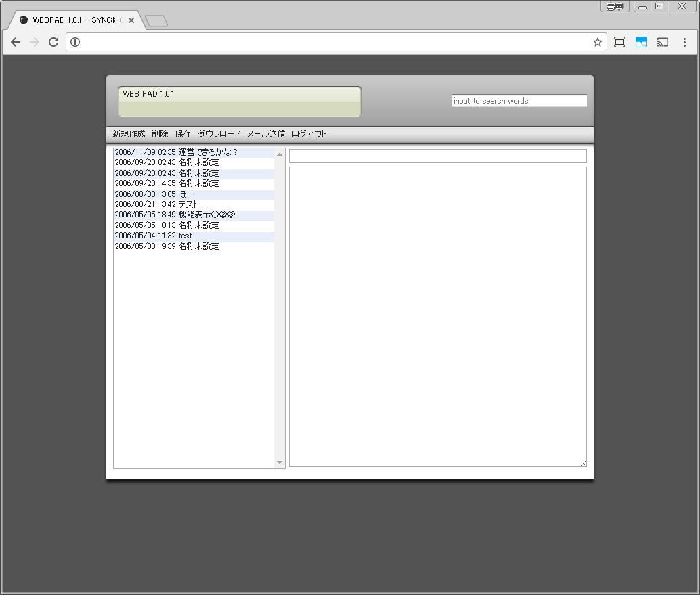The width and height of the screenshot is (700, 595).
Task: Click the text area resize grip
Action: (583, 463)
